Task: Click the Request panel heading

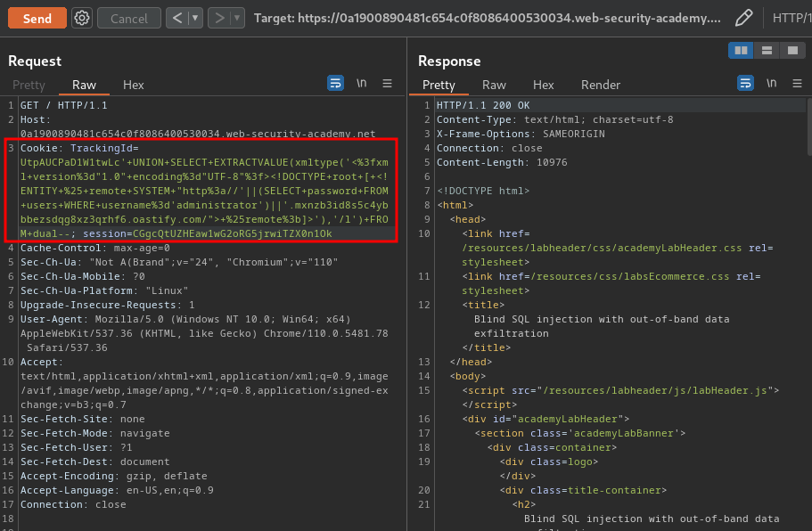Action: tap(35, 61)
